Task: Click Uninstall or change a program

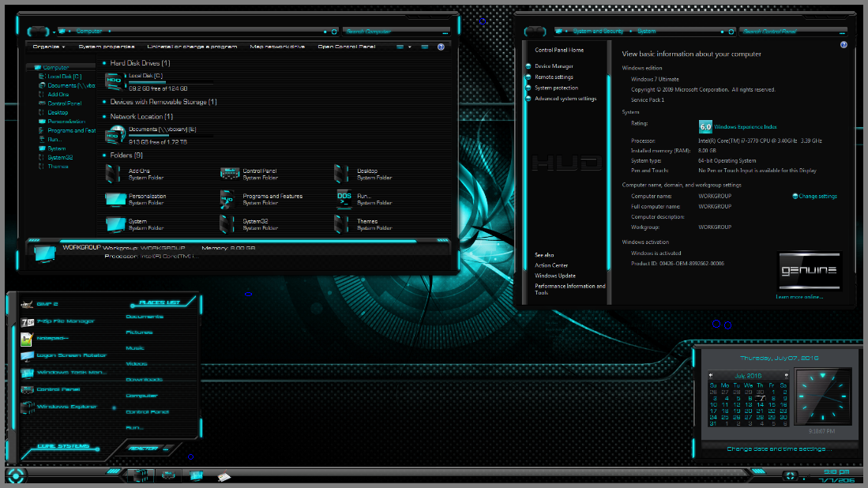Action: click(x=192, y=47)
